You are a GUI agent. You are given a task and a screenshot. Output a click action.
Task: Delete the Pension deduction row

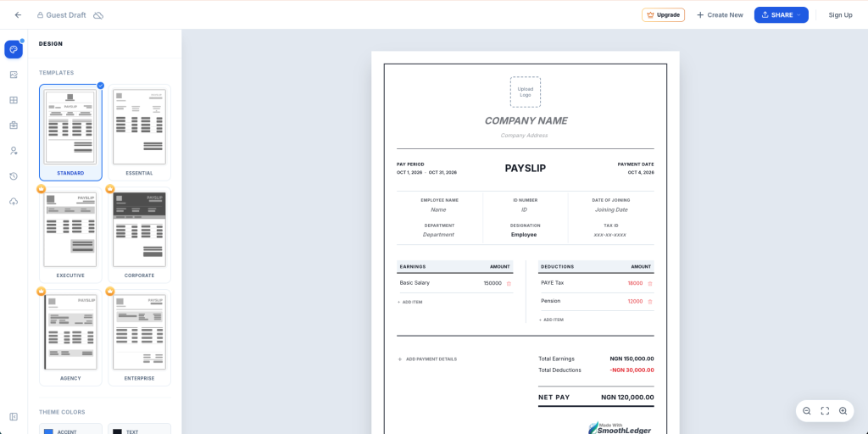(650, 302)
